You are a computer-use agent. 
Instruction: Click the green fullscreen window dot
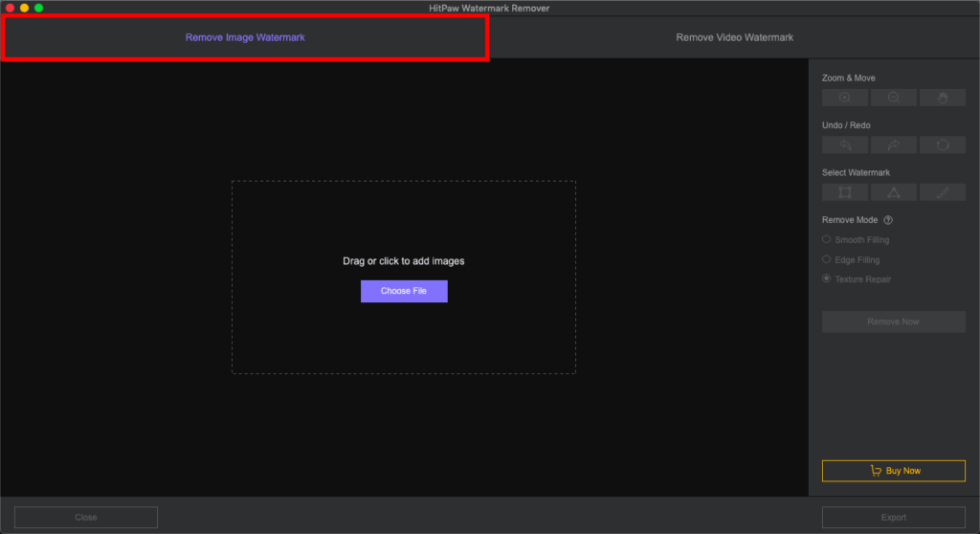coord(38,8)
